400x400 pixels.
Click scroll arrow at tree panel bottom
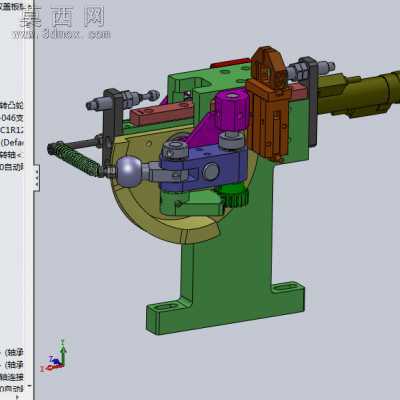point(29,386)
